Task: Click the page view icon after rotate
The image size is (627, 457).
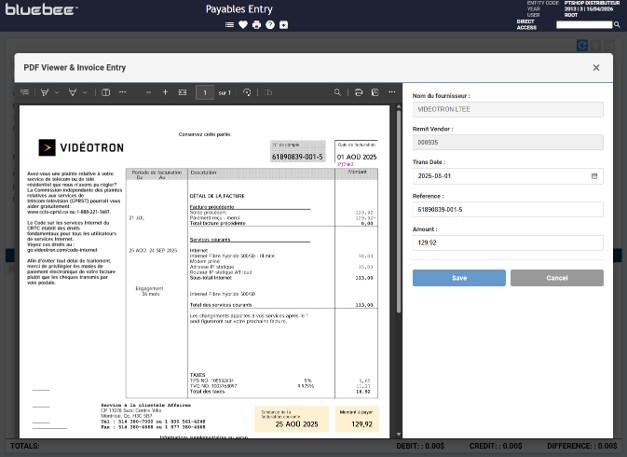Action: 269,92
